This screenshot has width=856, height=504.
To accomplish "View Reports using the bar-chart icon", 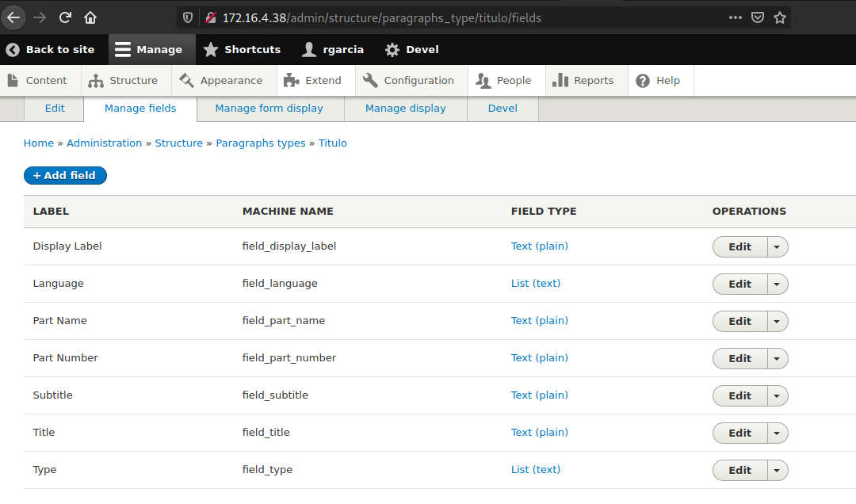I will click(x=560, y=80).
